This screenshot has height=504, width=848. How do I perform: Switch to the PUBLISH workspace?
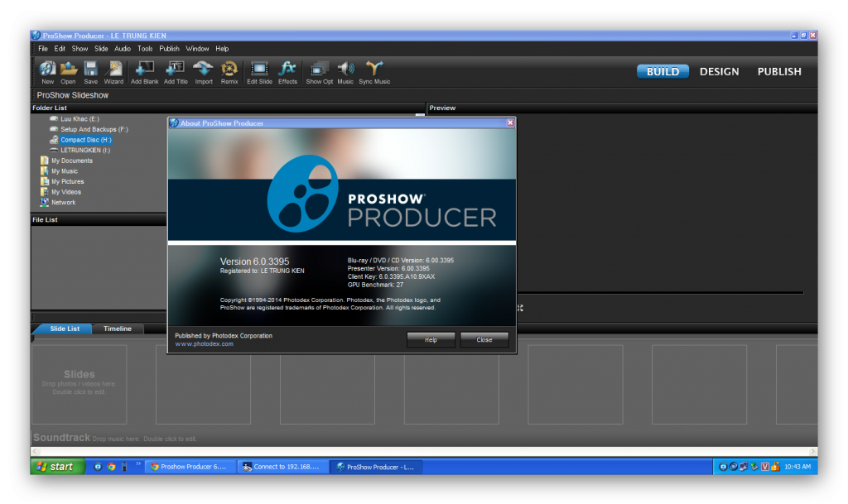778,71
